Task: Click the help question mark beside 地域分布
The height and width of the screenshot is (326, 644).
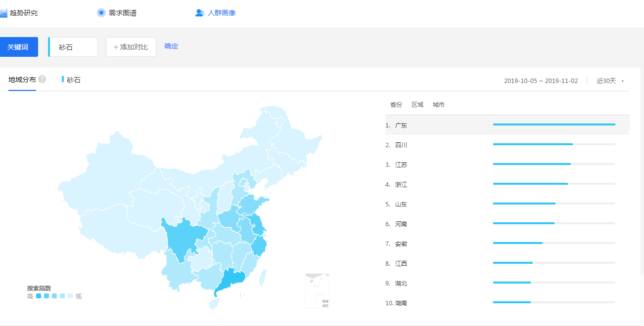Action: click(42, 79)
